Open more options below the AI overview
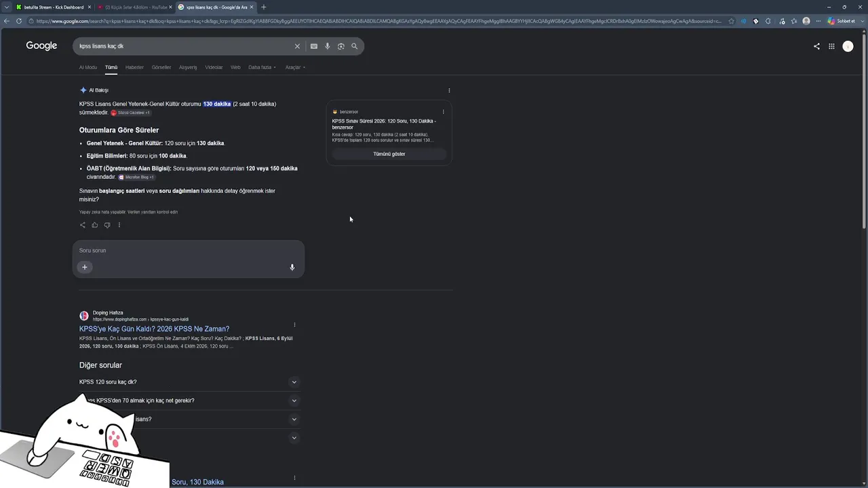868x488 pixels. pos(119,225)
